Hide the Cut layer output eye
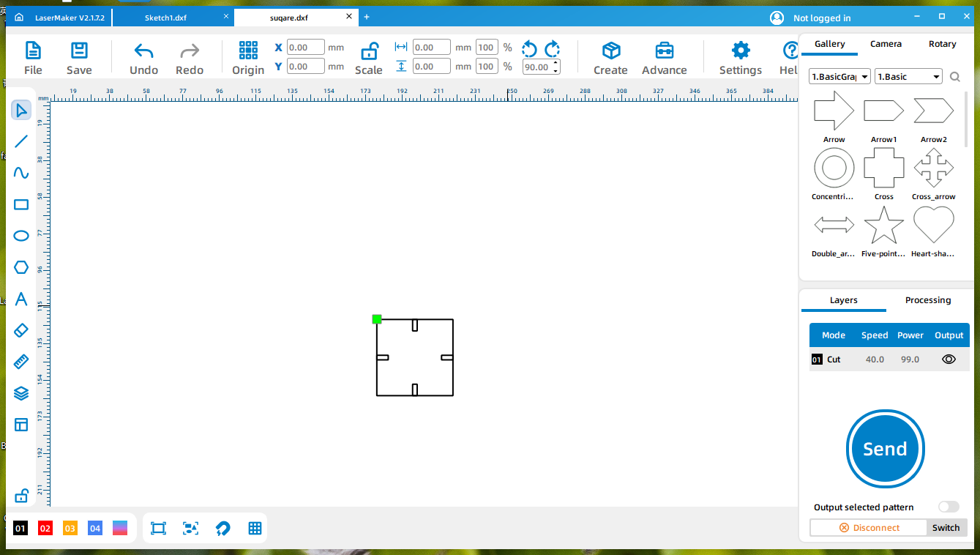Image resolution: width=980 pixels, height=555 pixels. point(949,360)
